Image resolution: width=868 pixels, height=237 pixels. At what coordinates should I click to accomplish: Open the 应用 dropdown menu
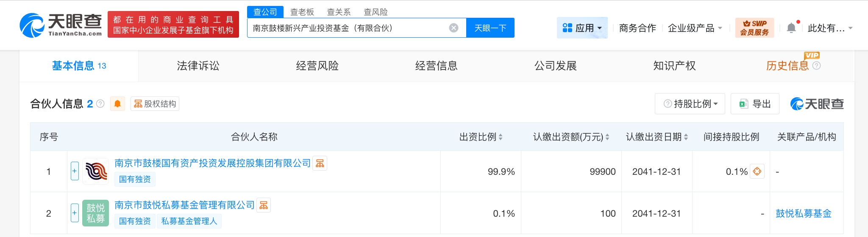click(582, 28)
